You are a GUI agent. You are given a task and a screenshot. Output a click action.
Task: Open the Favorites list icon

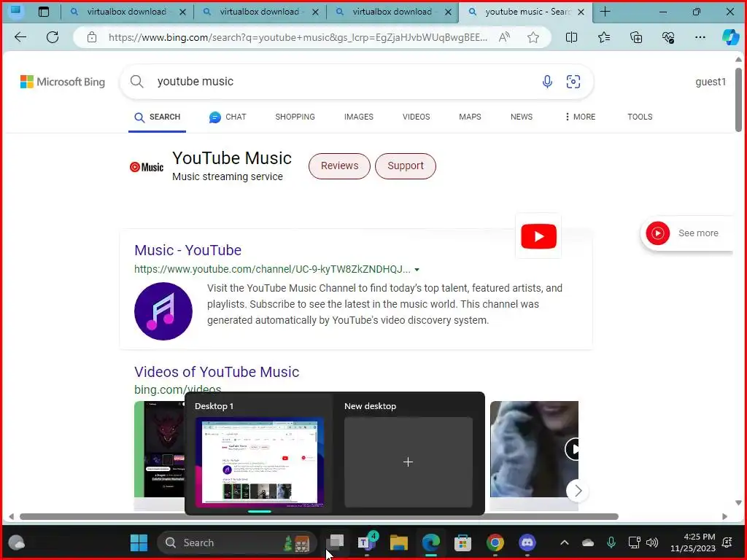point(603,37)
